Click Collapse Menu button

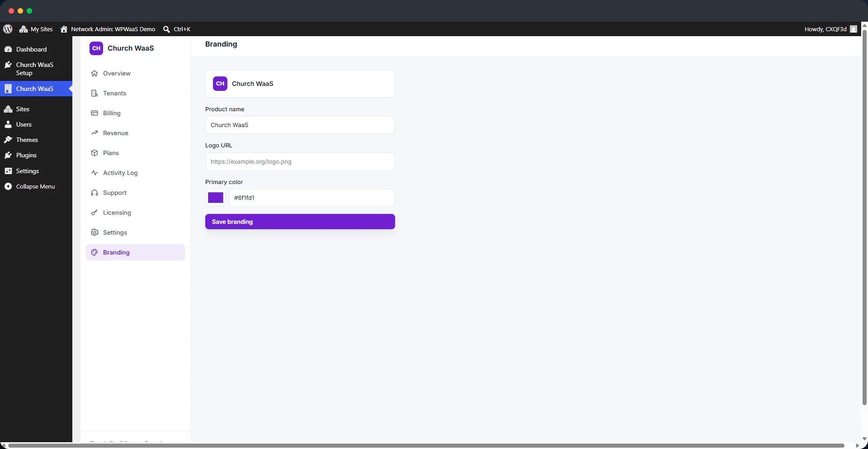(x=36, y=186)
